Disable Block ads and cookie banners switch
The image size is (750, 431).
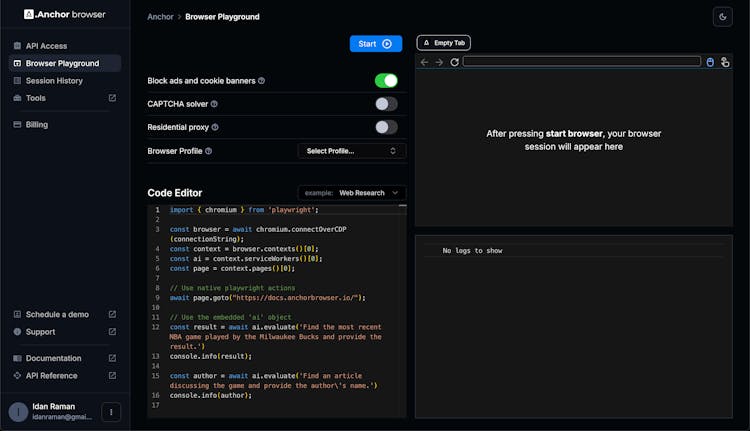[x=386, y=80]
